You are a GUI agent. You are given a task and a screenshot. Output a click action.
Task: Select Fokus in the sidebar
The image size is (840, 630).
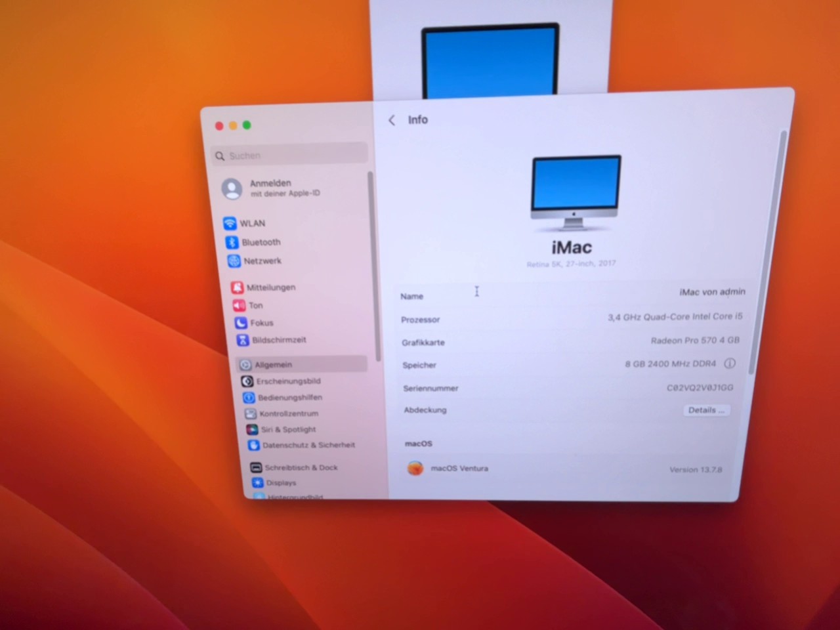tap(262, 323)
